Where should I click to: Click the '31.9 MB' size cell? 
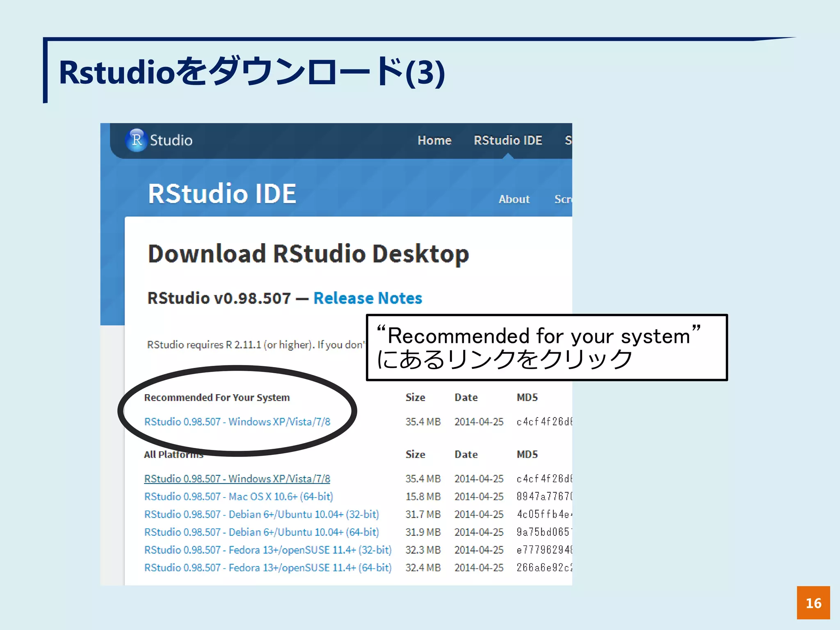pyautogui.click(x=423, y=532)
